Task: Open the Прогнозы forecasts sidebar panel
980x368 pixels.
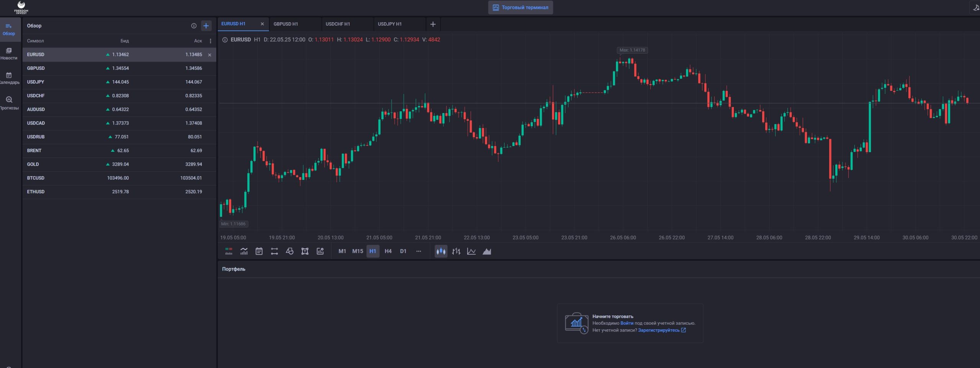Action: click(x=9, y=103)
